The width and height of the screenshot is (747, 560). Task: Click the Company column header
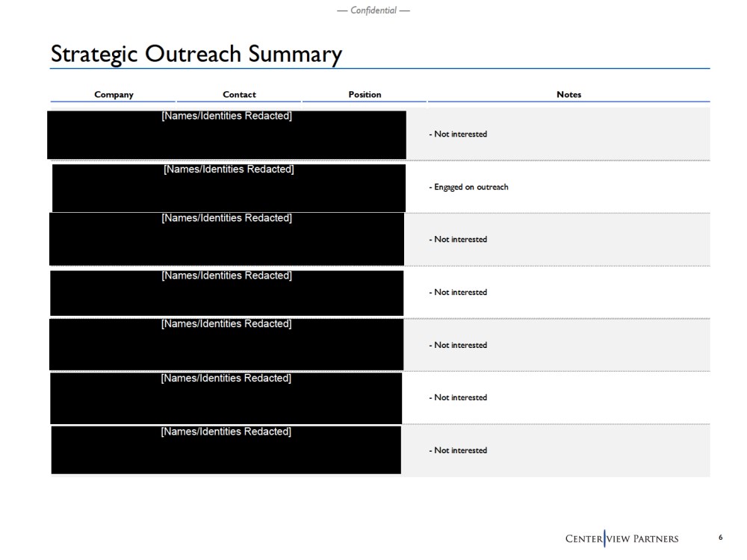114,95
